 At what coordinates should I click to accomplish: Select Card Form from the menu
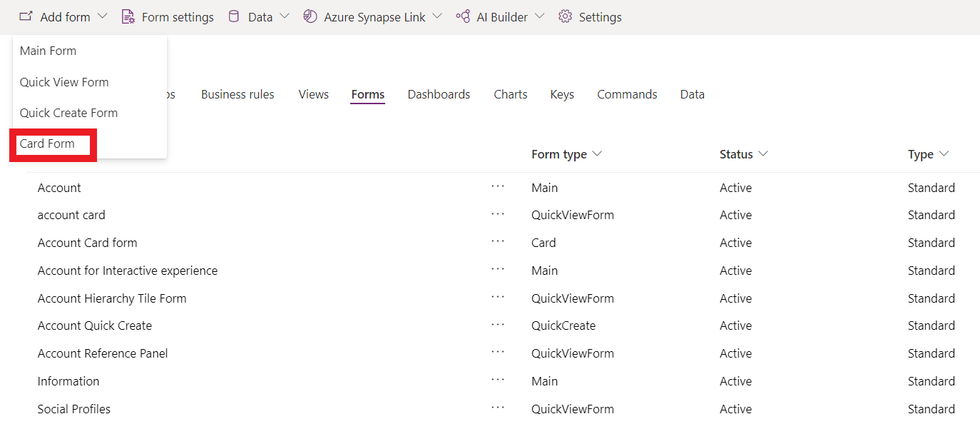[x=47, y=143]
